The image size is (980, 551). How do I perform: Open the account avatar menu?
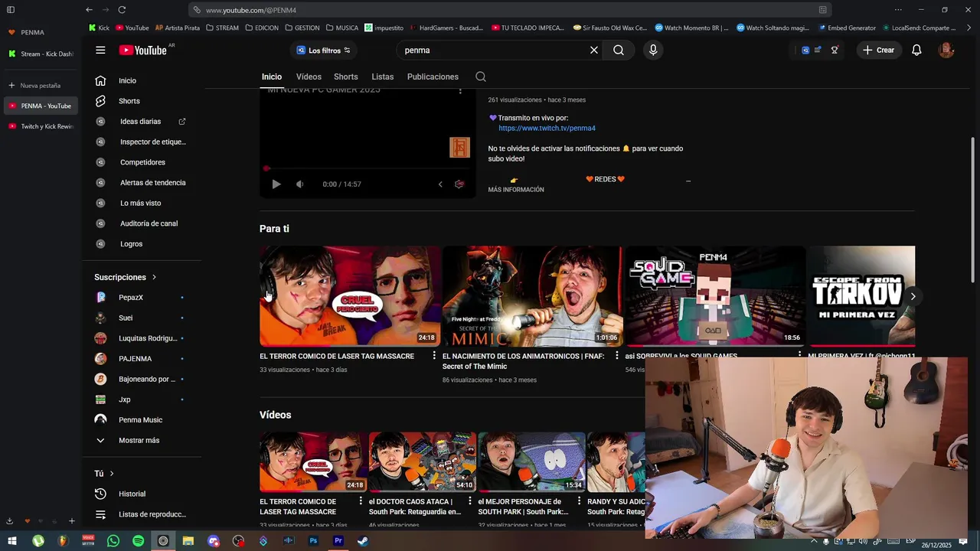946,51
